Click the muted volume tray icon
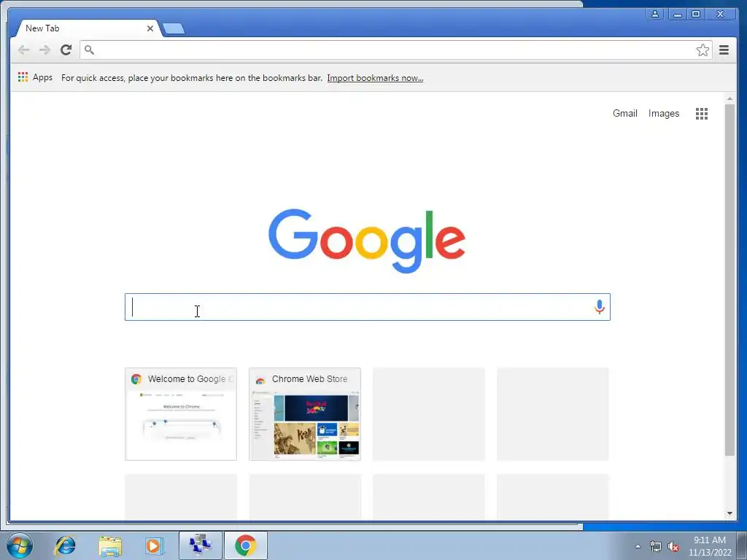The width and height of the screenshot is (747, 560). (x=673, y=546)
